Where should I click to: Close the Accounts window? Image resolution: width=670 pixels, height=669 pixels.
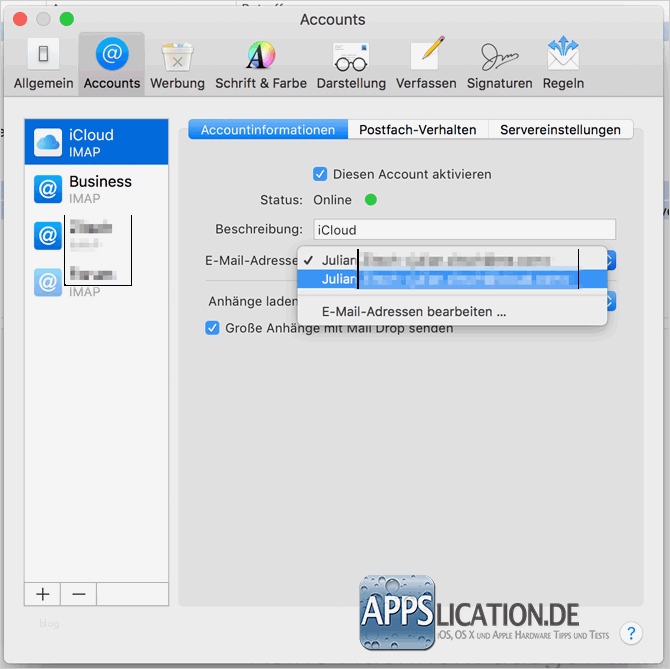[20, 19]
